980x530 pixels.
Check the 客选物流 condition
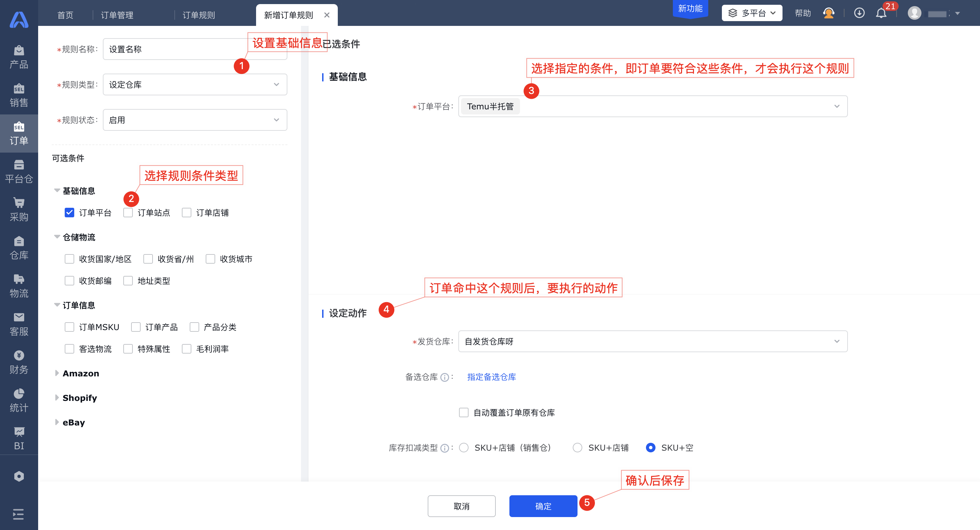(69, 349)
